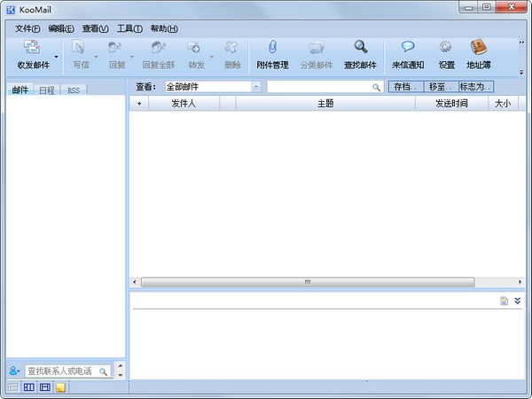Click the 收发邮件 send/receive icon

pyautogui.click(x=33, y=49)
